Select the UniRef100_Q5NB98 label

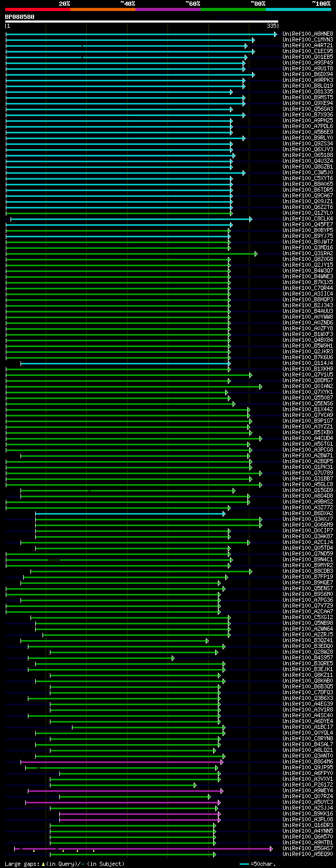tap(308, 623)
